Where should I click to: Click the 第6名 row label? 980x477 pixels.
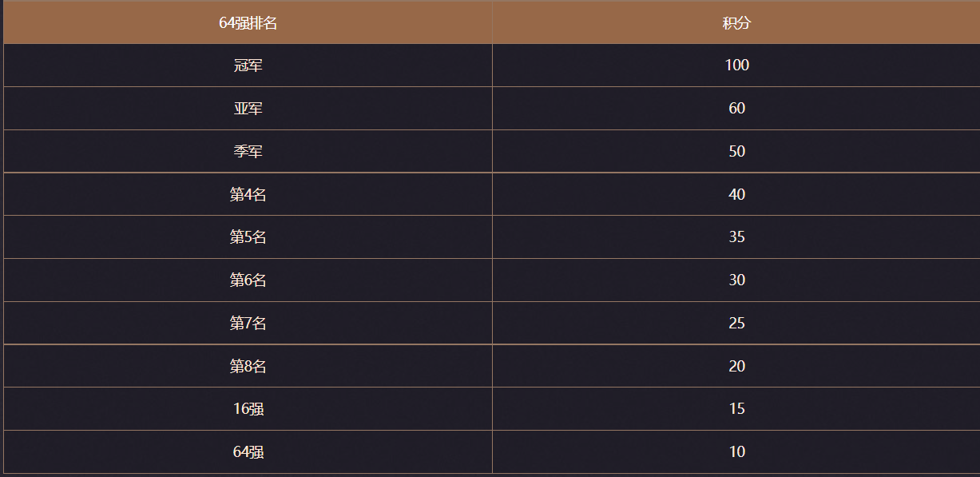point(248,280)
